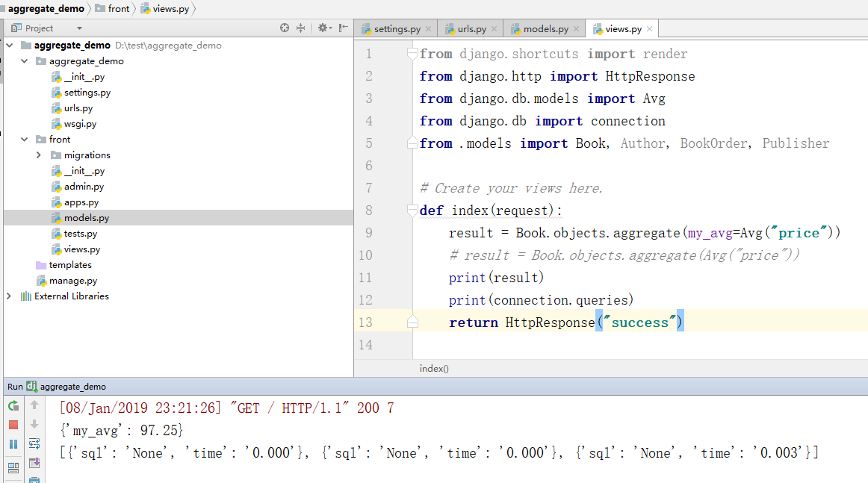Click my_avg keyword argument on line 9
The height and width of the screenshot is (483, 868).
click(x=710, y=233)
